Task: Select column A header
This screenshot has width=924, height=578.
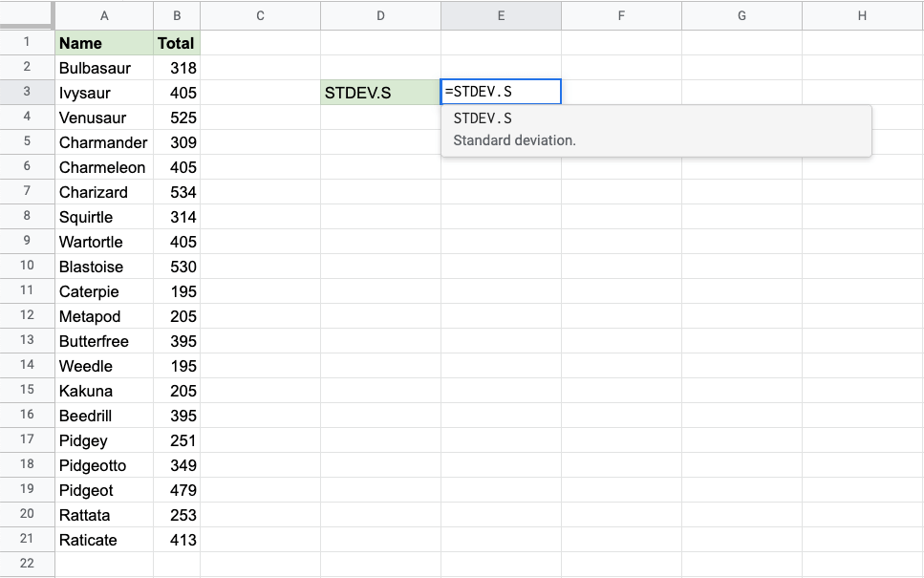Action: (104, 15)
